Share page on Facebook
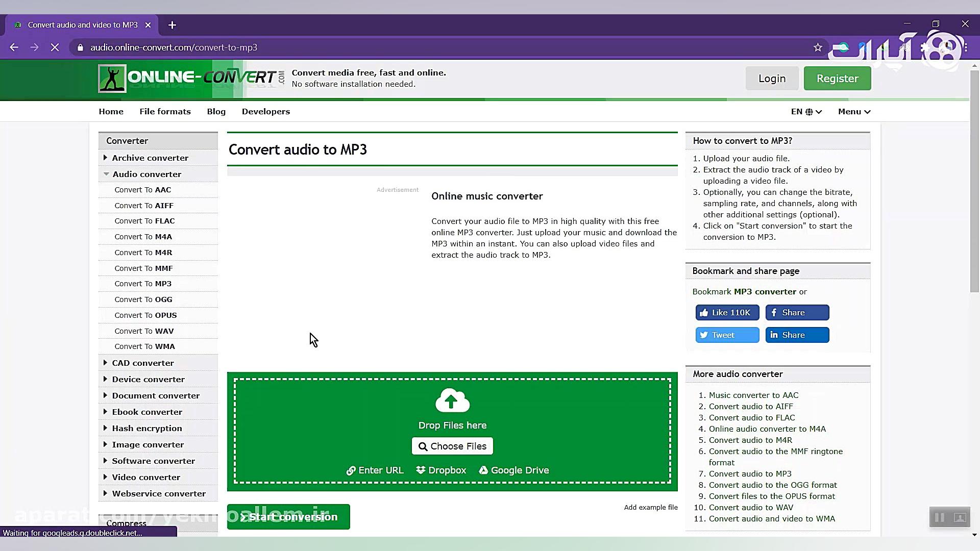The height and width of the screenshot is (551, 980). click(x=797, y=313)
